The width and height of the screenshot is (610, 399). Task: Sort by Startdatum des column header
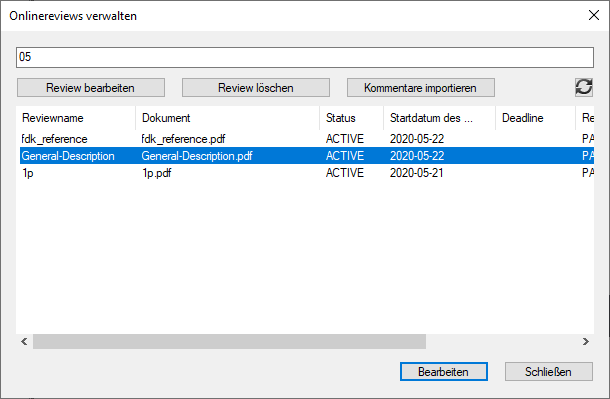440,118
